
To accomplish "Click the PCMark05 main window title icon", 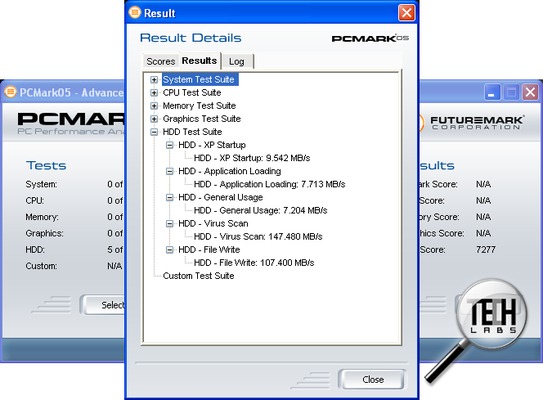I will coord(10,92).
